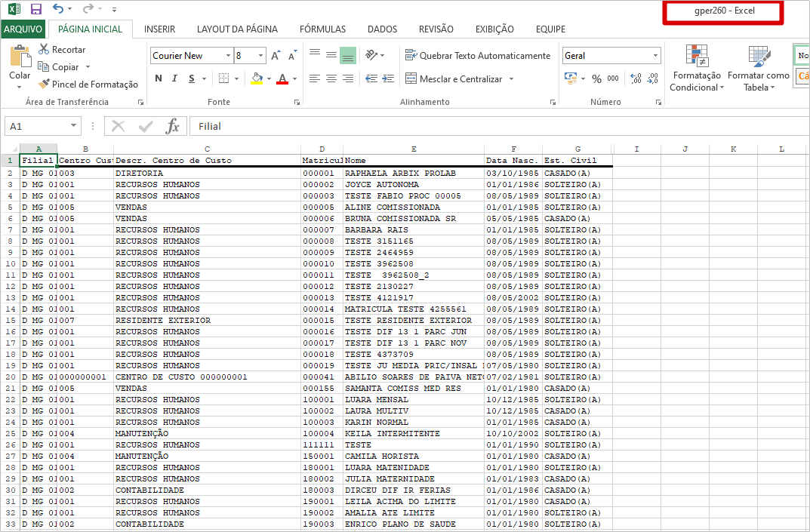Open the REVISÃO tab
This screenshot has height=532, width=810.
click(436, 29)
